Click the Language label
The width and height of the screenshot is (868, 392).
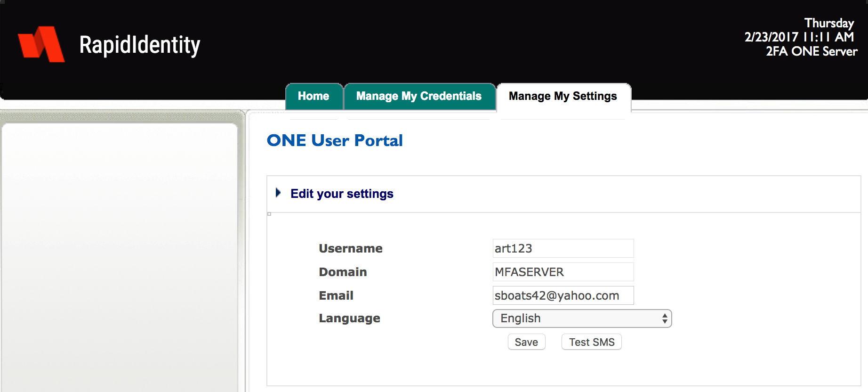click(x=349, y=318)
